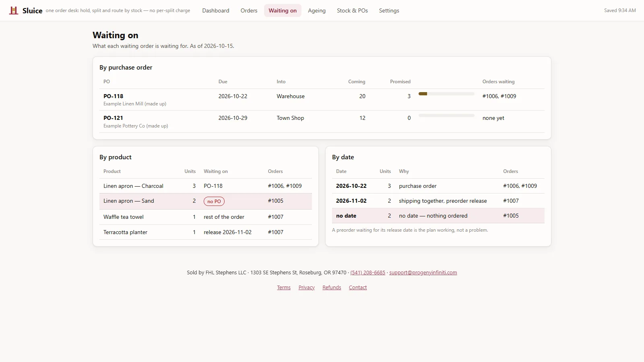Select the PO-121 purchase order name
The image size is (644, 362).
click(x=113, y=118)
